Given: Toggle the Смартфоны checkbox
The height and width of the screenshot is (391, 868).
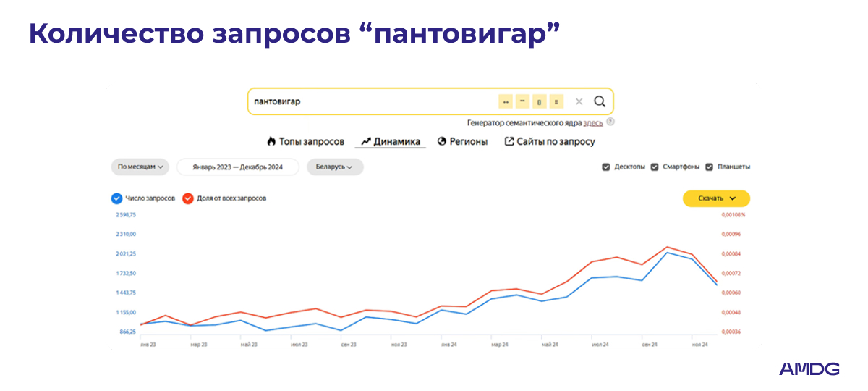Looking at the screenshot, I should (655, 167).
